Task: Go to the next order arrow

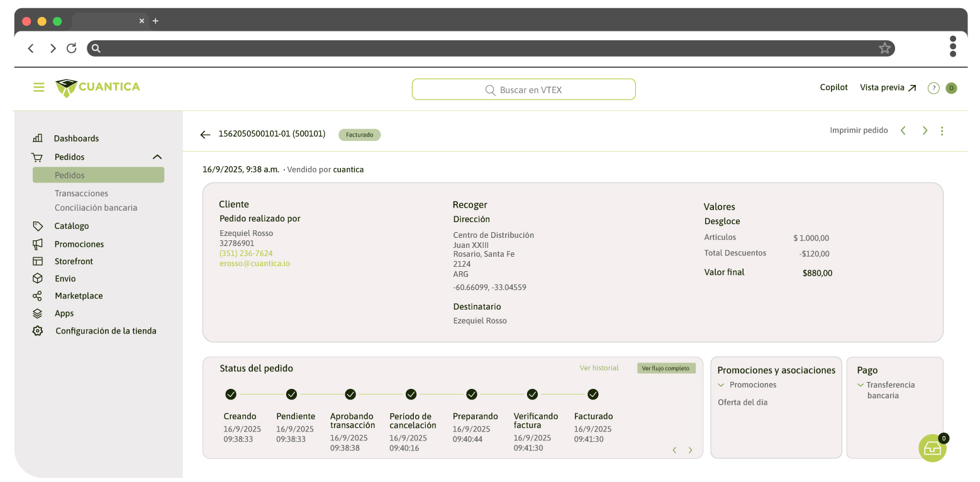Action: click(925, 131)
